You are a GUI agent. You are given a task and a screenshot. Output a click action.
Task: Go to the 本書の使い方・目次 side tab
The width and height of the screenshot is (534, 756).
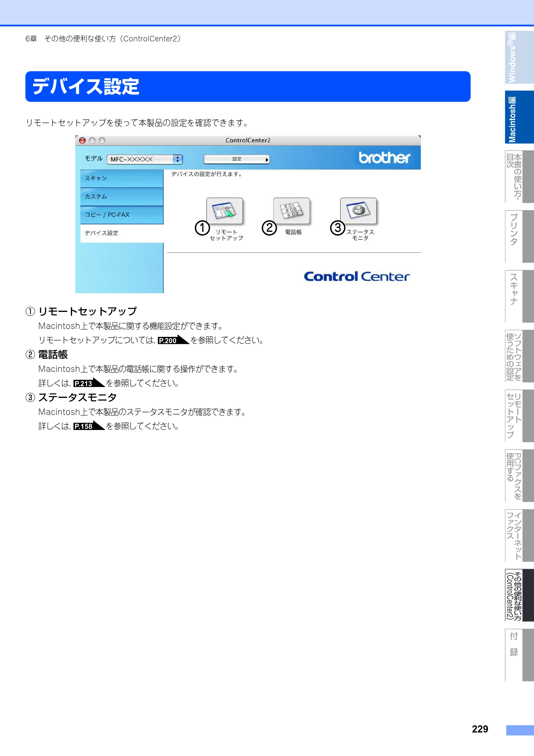[x=519, y=177]
